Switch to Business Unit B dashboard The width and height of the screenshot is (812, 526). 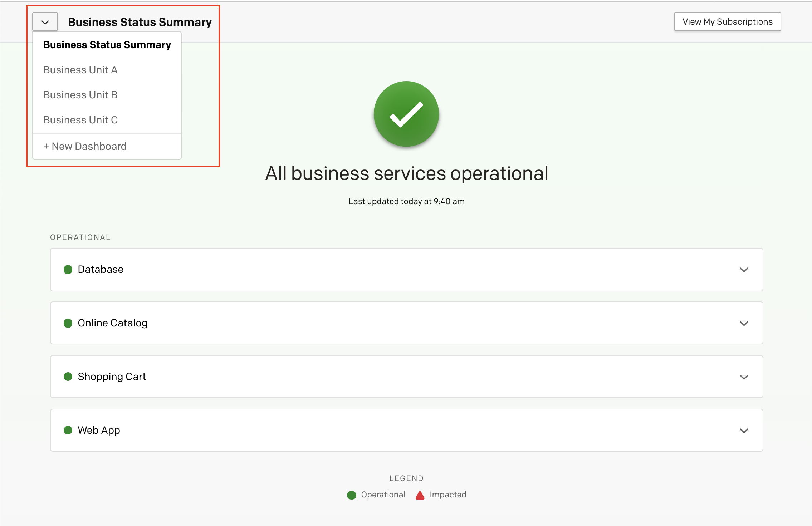(80, 95)
